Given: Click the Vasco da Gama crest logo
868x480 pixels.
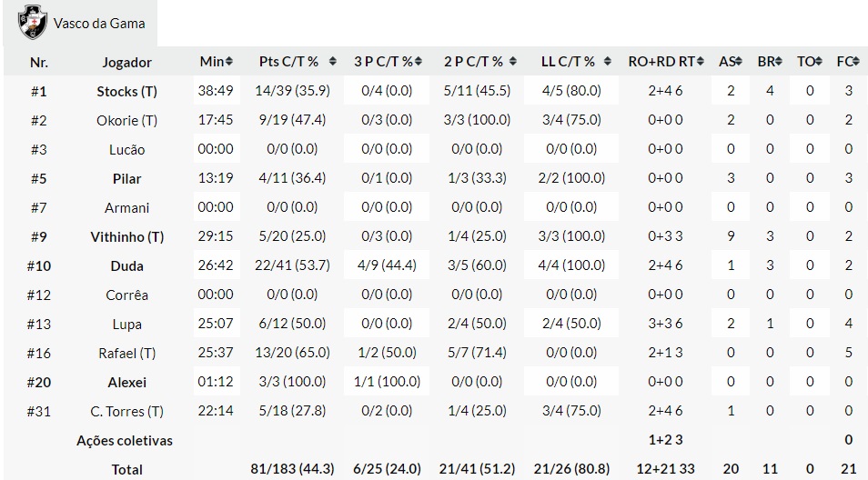Looking at the screenshot, I should (33, 23).
